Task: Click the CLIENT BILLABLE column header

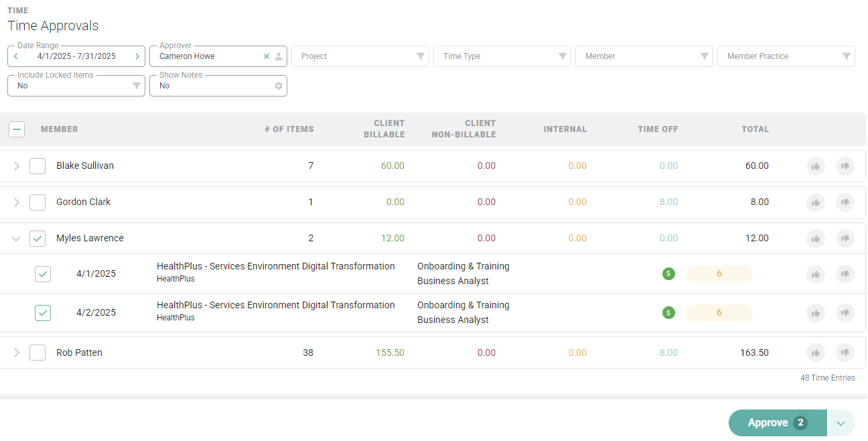Action: point(384,129)
